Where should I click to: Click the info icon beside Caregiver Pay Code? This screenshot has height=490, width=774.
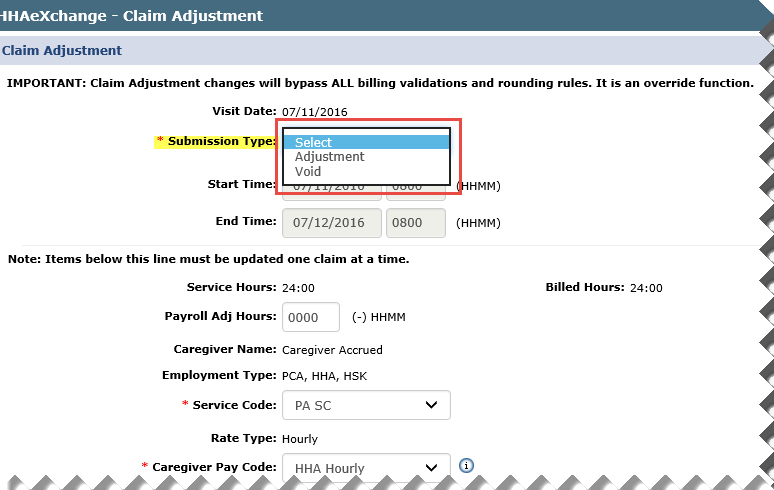pos(466,465)
